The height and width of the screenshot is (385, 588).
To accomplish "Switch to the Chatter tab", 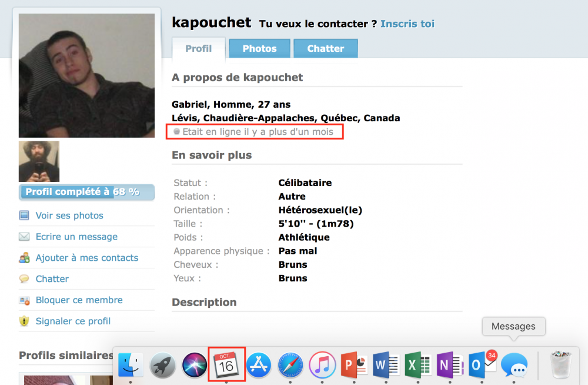I will 325,49.
